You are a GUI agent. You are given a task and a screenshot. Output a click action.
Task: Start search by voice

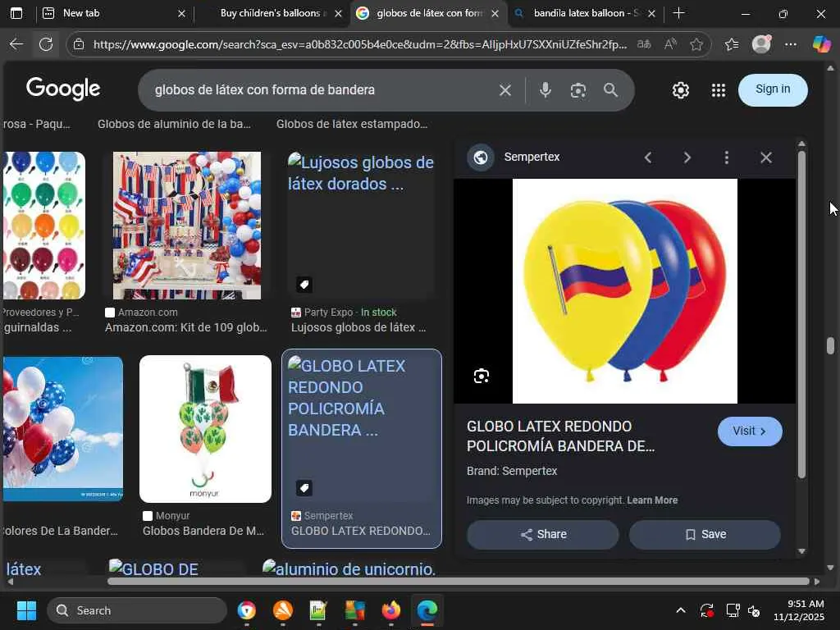point(546,90)
